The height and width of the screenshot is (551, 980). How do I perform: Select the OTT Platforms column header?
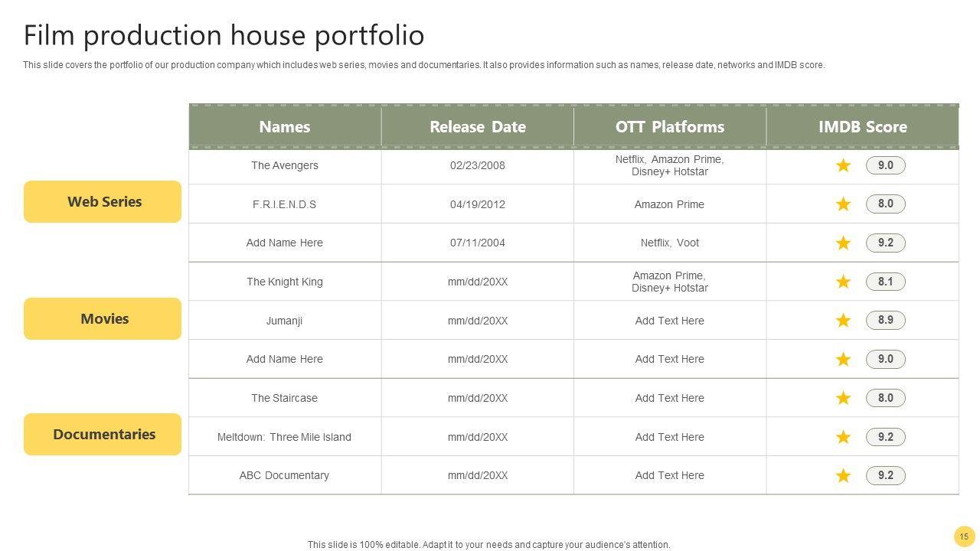(x=670, y=126)
